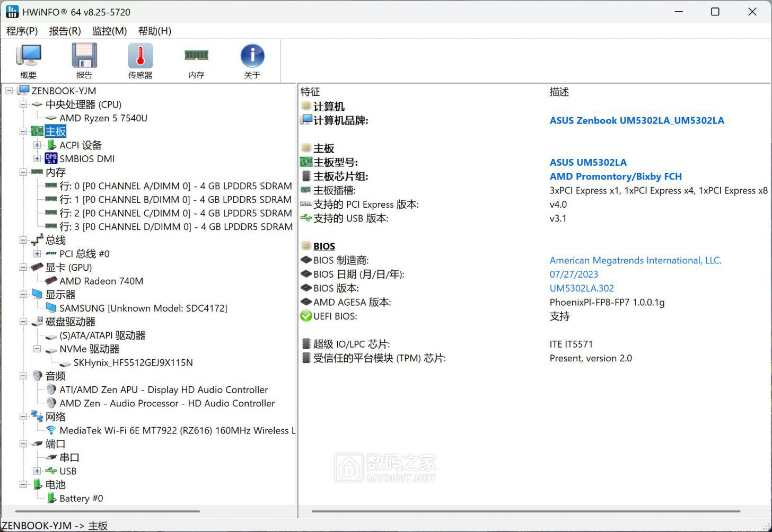The width and height of the screenshot is (772, 532).
Task: Collapse the 内存 tree node
Action: click(23, 172)
